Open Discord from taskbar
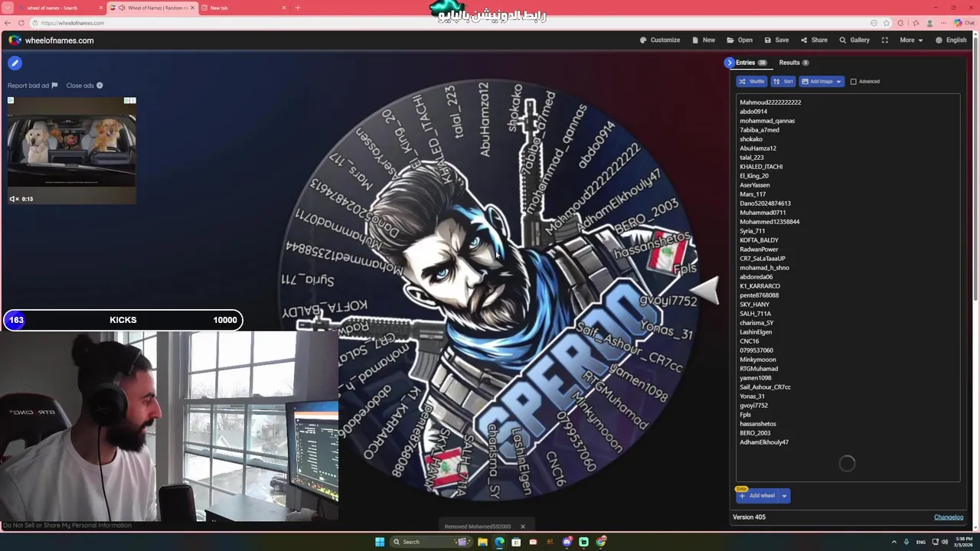 [x=567, y=542]
